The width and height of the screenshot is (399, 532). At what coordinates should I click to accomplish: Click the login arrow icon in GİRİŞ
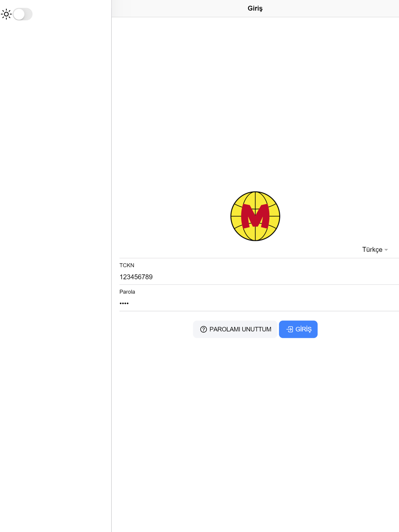(x=290, y=329)
